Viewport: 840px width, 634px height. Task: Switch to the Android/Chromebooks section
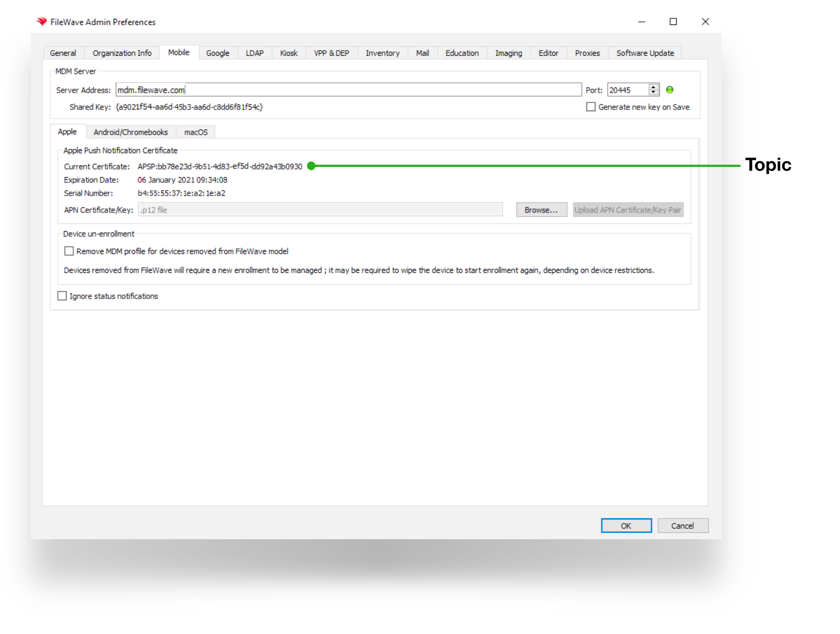[131, 132]
